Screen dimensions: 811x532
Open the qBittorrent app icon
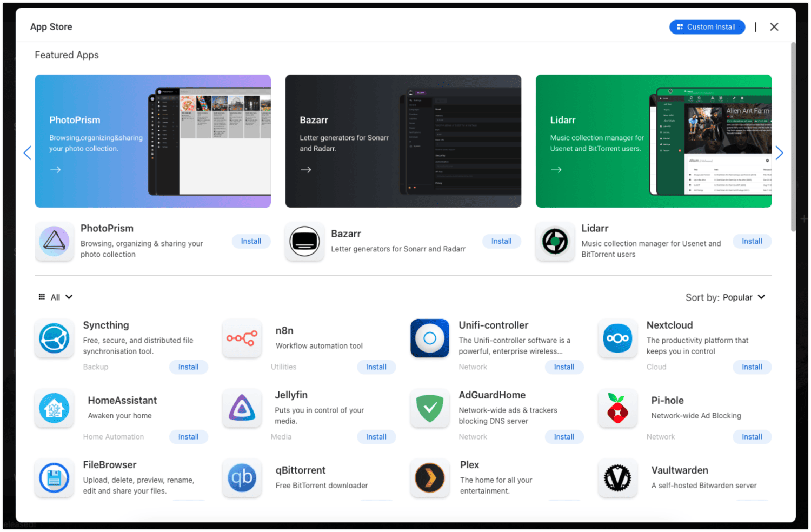[242, 478]
